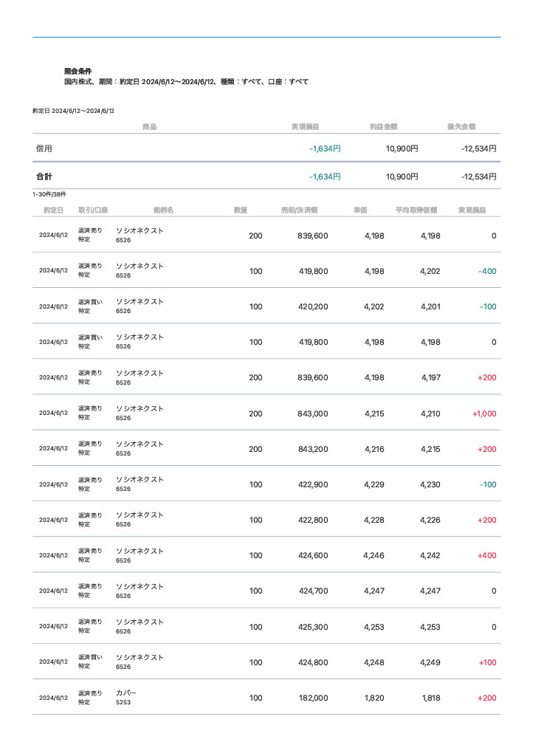This screenshot has width=533, height=756.
Task: Select the 182,000 amount in カバー row
Action: (313, 698)
